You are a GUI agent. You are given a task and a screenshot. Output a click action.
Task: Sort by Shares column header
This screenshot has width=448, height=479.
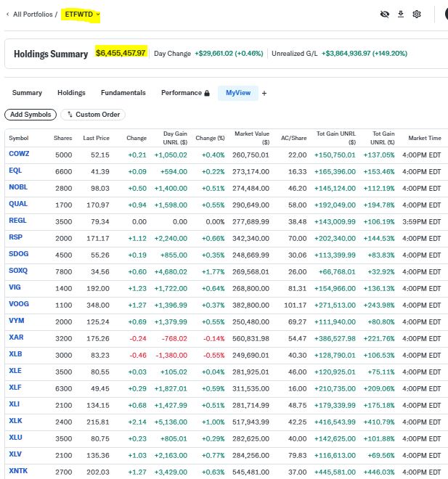coord(62,138)
